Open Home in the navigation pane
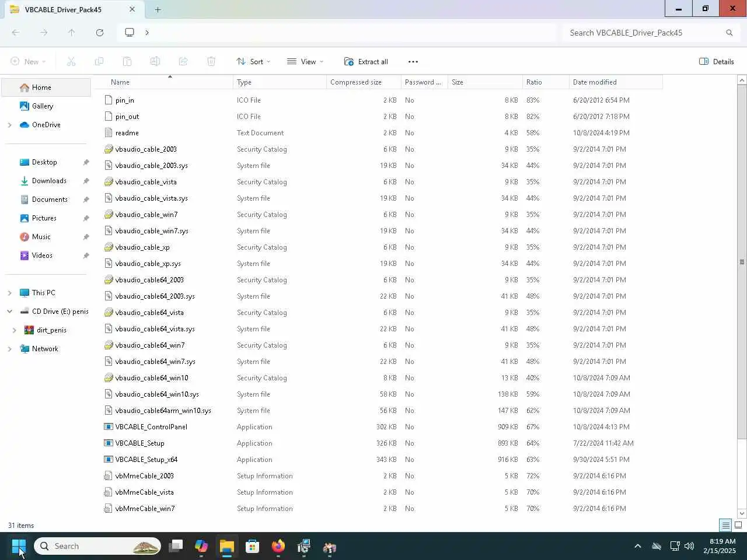This screenshot has width=747, height=560. (x=46, y=87)
